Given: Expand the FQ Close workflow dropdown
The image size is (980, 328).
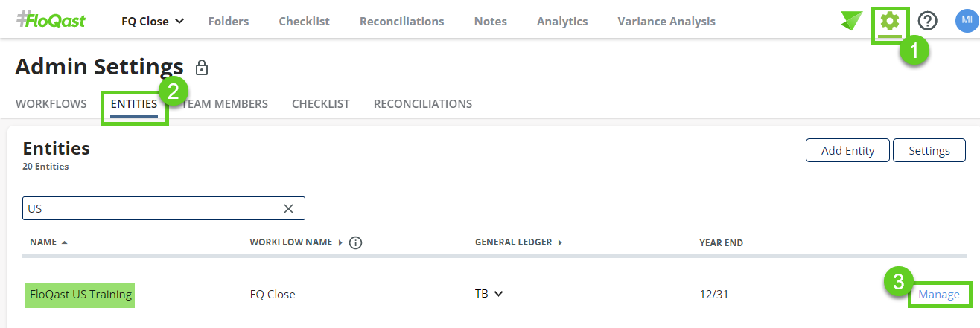Looking at the screenshot, I should (153, 22).
